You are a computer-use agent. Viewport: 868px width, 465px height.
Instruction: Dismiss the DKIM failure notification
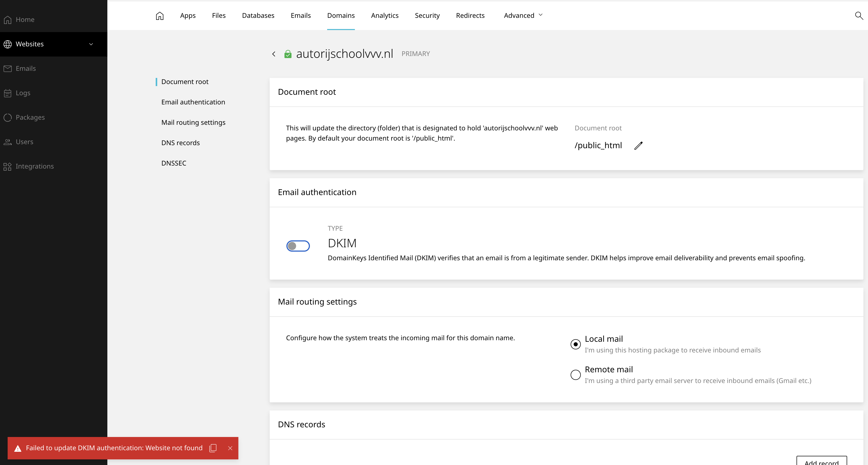pos(230,448)
